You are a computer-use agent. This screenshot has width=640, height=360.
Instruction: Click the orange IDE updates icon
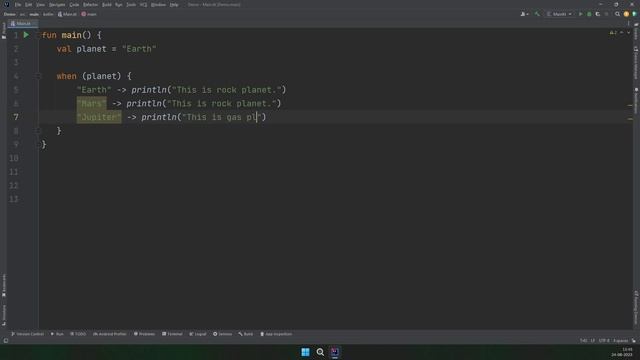[626, 14]
